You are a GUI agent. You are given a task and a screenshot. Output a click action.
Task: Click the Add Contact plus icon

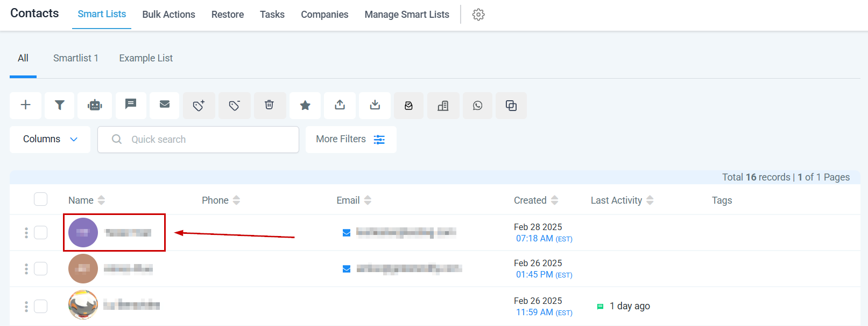[x=25, y=105]
